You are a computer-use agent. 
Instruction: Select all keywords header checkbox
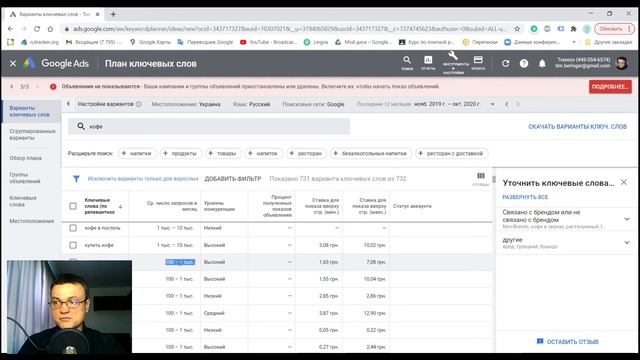[73, 206]
